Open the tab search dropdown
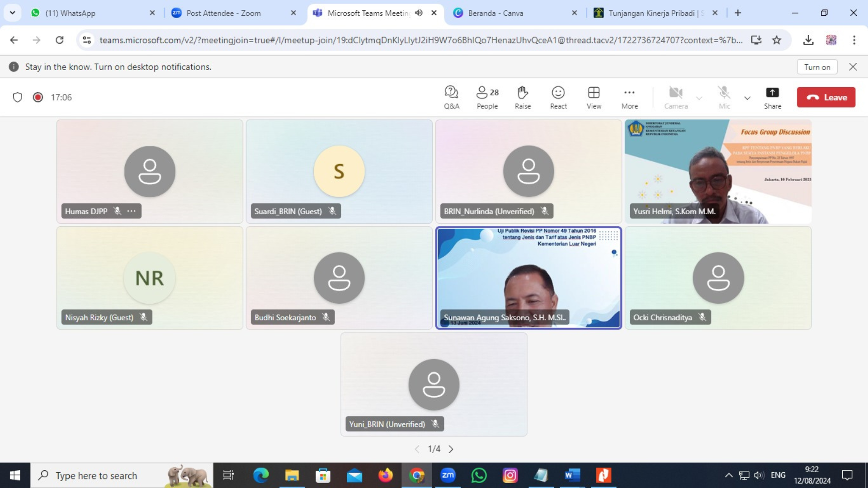This screenshot has height=488, width=868. 13,13
